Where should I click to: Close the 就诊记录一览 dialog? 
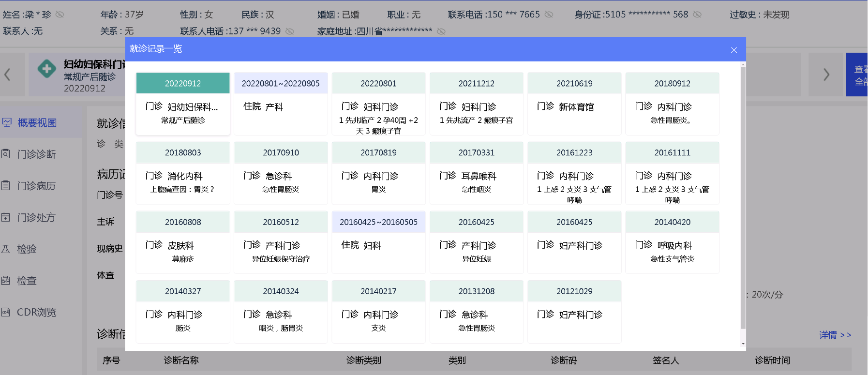pos(734,50)
